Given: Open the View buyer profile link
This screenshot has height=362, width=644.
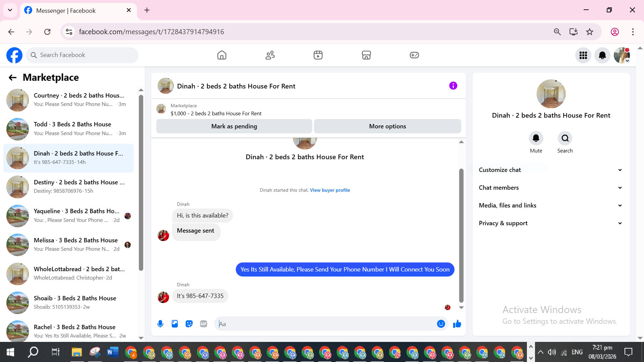Looking at the screenshot, I should [x=330, y=190].
